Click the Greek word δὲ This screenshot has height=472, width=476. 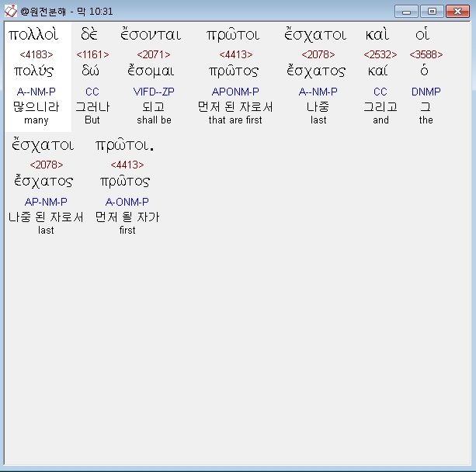[89, 34]
